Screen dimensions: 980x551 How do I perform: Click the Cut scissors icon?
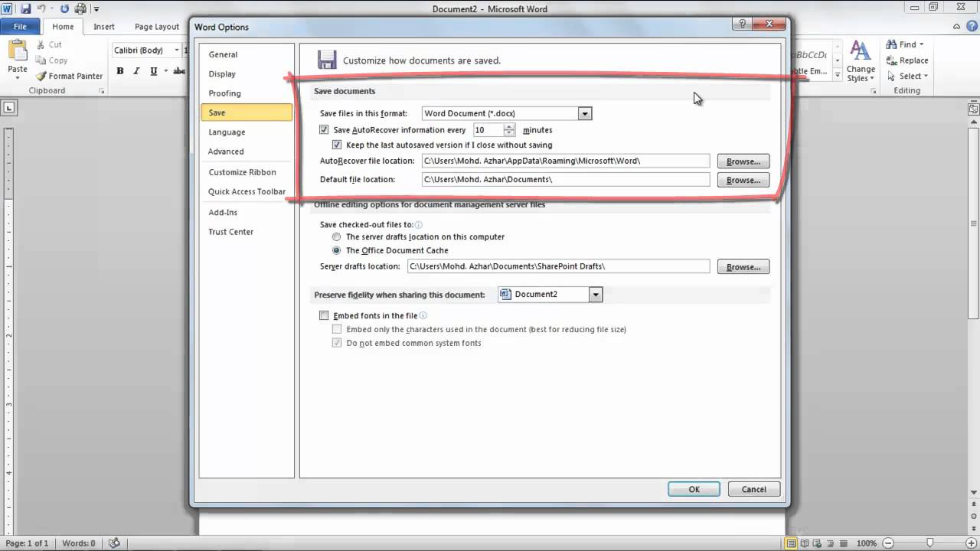[x=39, y=44]
